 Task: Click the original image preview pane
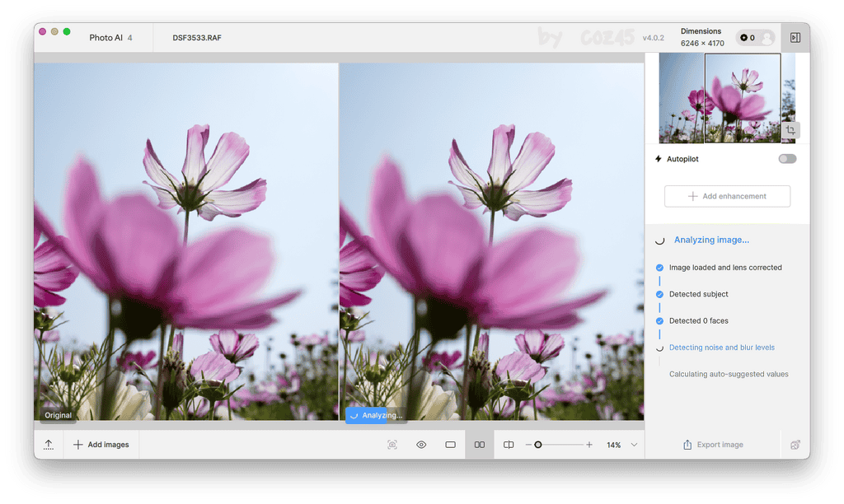(x=186, y=241)
